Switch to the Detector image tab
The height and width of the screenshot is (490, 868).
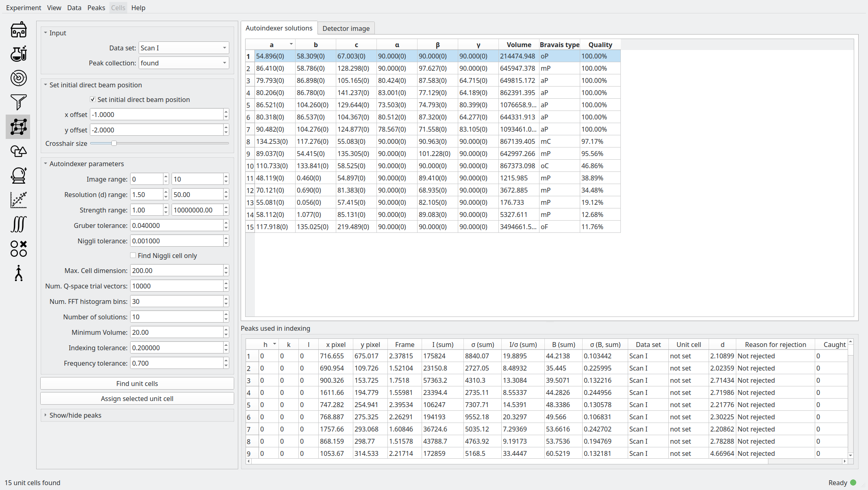pyautogui.click(x=346, y=28)
